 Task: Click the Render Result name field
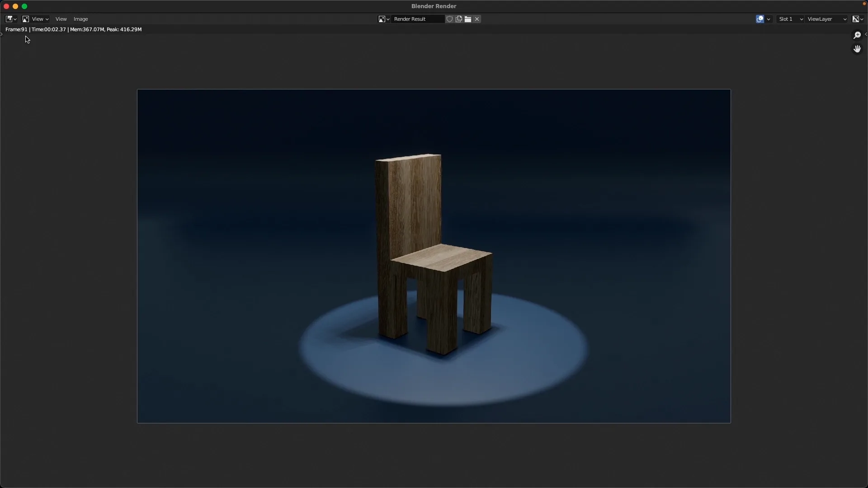pos(418,19)
